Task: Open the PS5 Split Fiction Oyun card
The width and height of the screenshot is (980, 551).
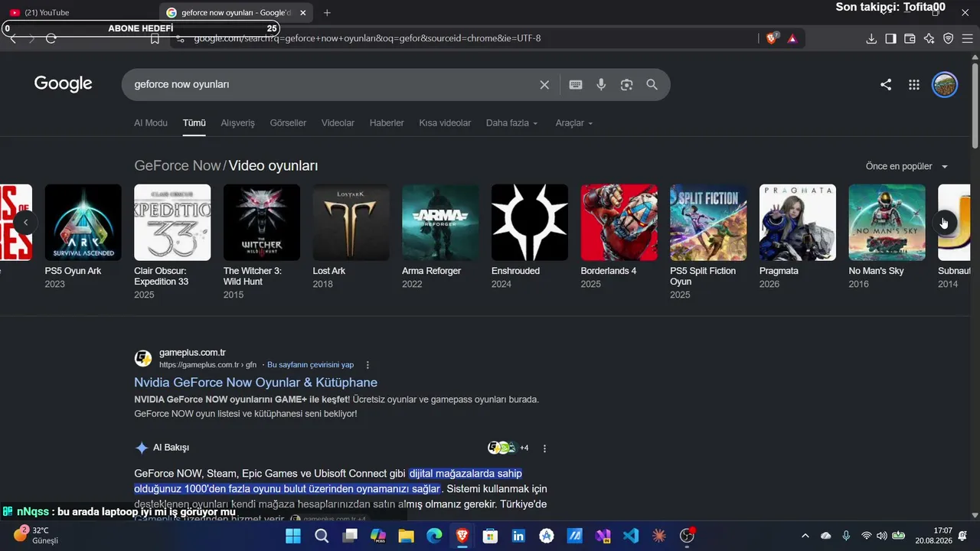Action: tap(708, 243)
